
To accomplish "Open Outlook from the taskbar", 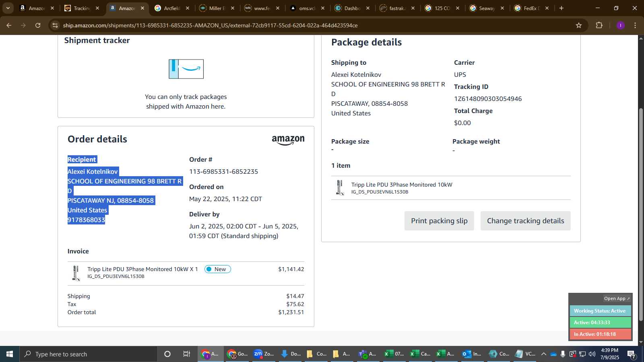I will pos(472,354).
